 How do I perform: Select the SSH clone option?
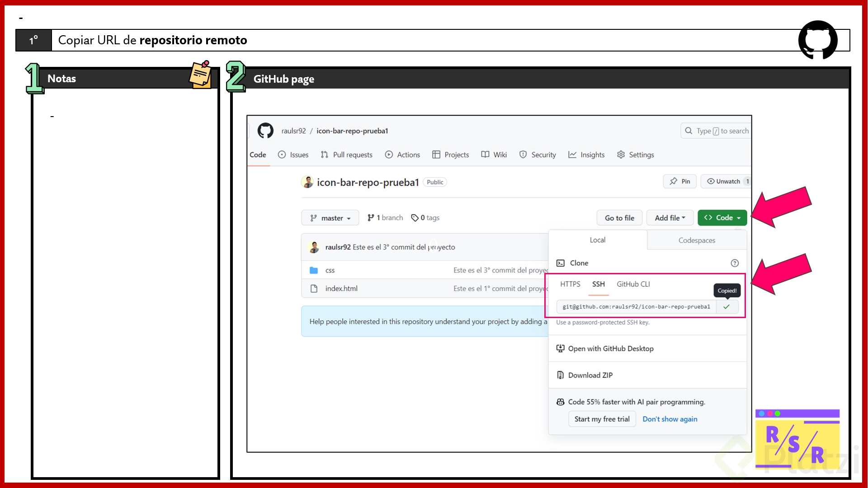point(599,284)
